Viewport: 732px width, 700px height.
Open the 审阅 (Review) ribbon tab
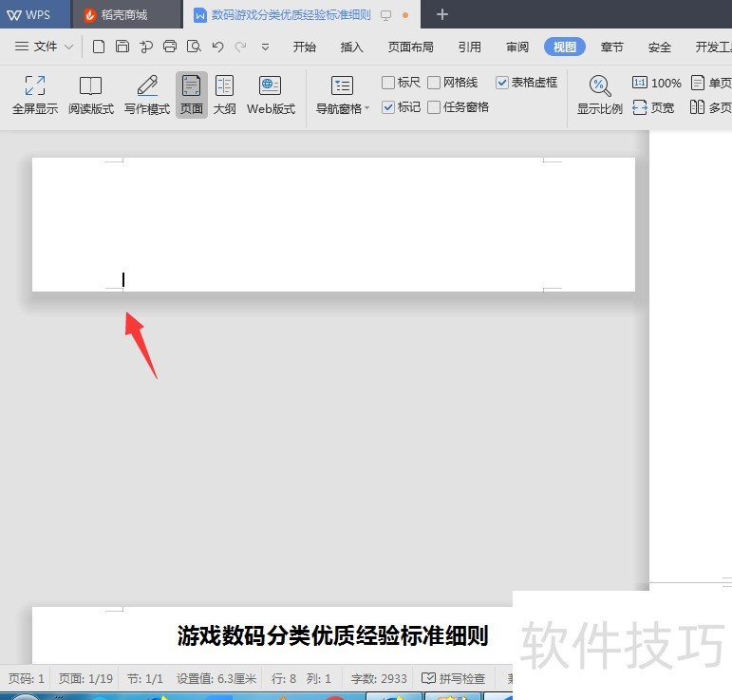pyautogui.click(x=517, y=47)
